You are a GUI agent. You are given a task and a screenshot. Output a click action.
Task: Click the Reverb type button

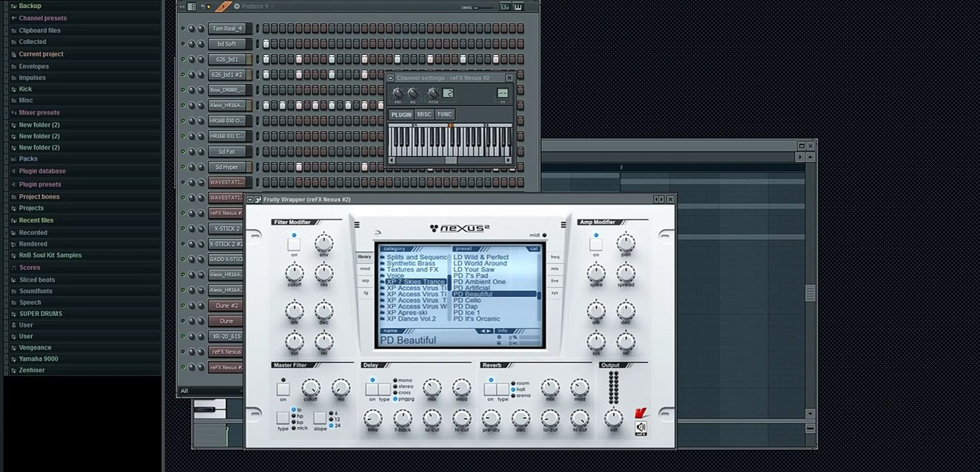point(502,389)
